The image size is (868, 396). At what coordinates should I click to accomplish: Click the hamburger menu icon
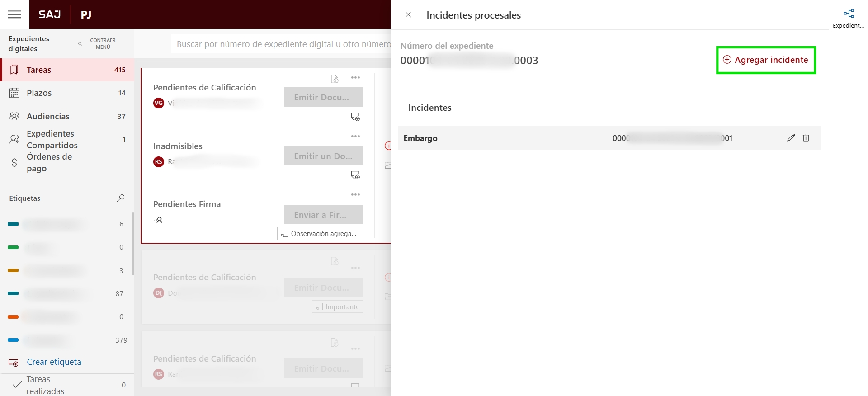[x=14, y=14]
